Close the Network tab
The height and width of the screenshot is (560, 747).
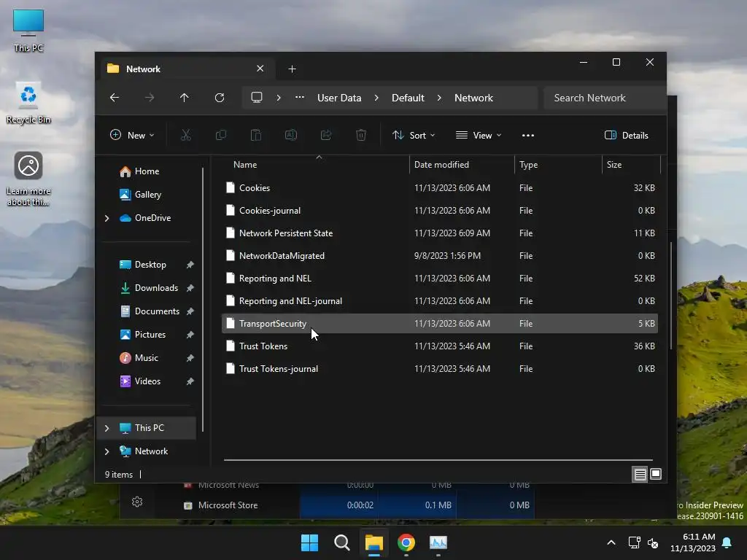pyautogui.click(x=260, y=69)
